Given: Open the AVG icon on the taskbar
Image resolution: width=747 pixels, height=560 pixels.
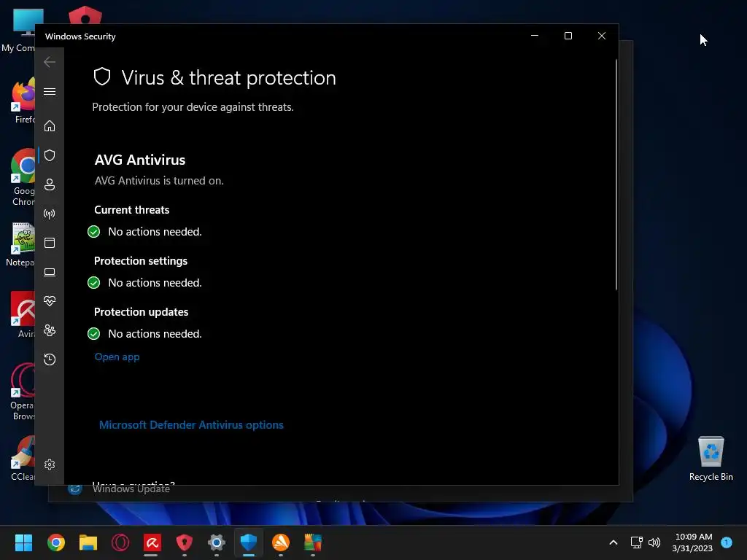Looking at the screenshot, I should click(313, 542).
